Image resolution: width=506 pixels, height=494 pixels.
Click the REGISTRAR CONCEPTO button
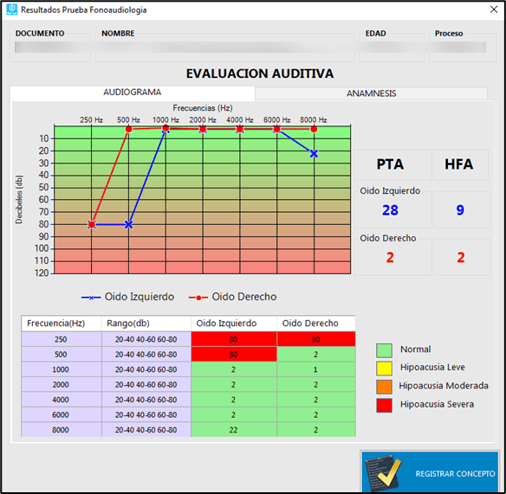click(x=430, y=472)
